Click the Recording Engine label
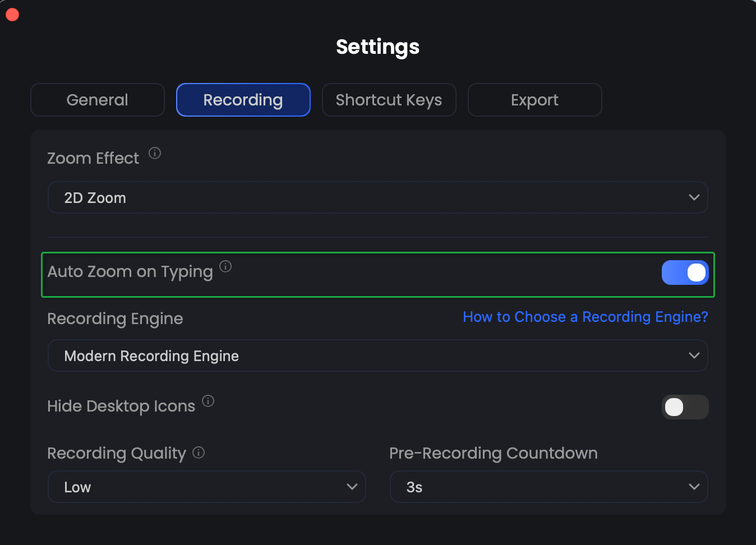756x545 pixels. pyautogui.click(x=116, y=319)
